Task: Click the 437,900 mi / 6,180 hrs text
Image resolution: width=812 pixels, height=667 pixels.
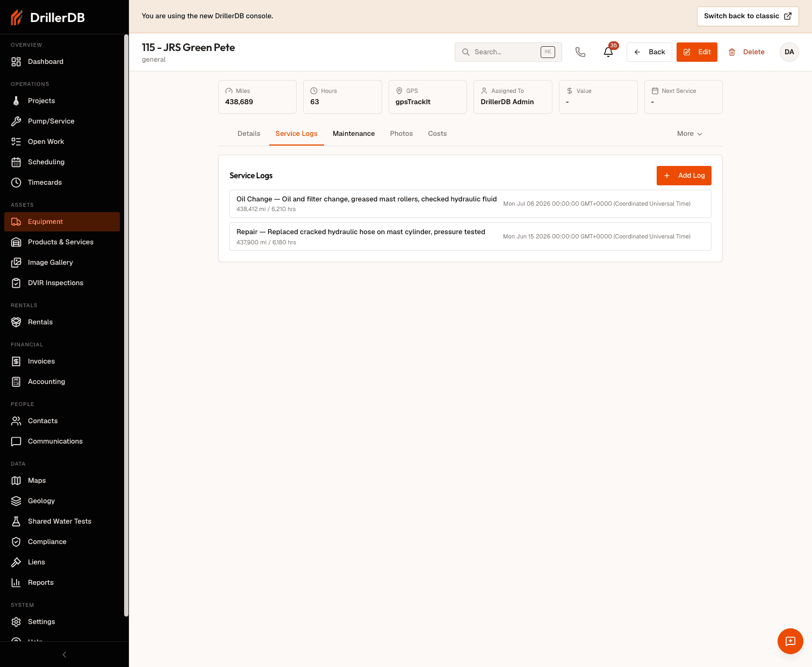Action: pos(266,243)
